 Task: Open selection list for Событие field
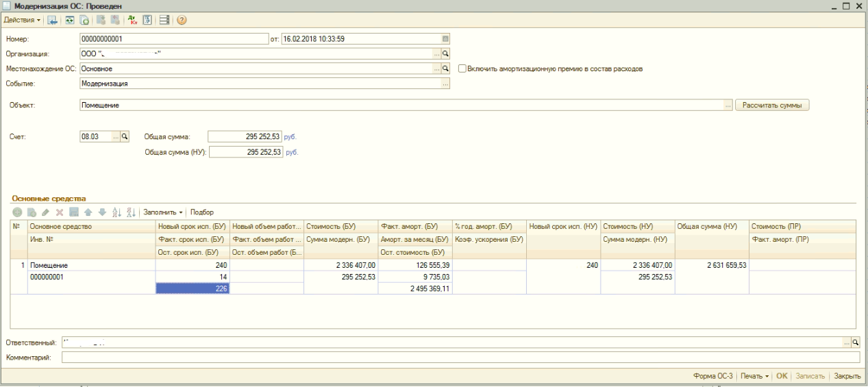(445, 84)
